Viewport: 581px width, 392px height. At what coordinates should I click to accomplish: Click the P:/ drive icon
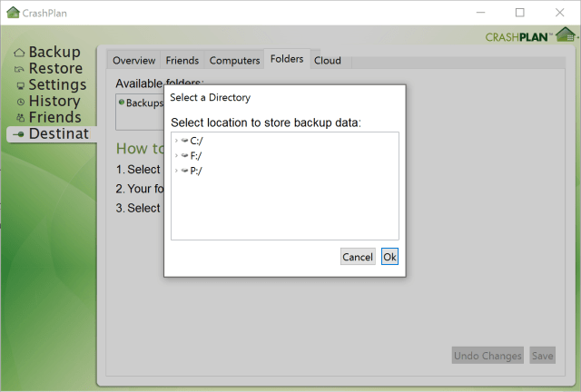[x=184, y=170]
